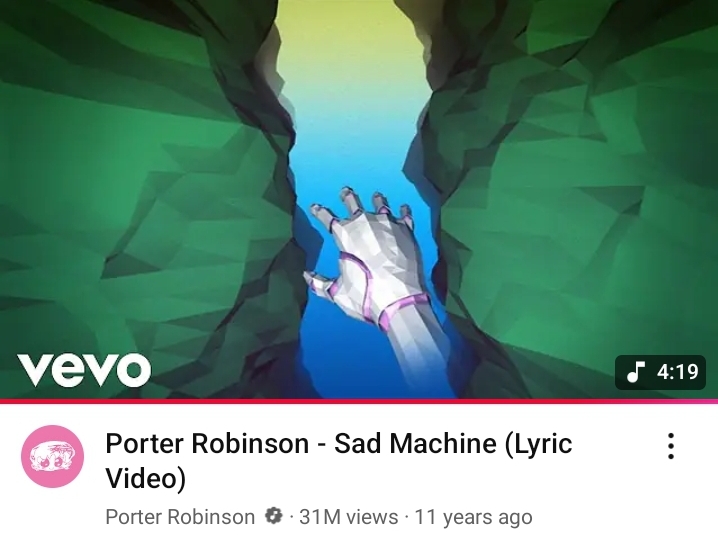
Task: Click the music note icon on thumbnail
Action: pyautogui.click(x=636, y=371)
